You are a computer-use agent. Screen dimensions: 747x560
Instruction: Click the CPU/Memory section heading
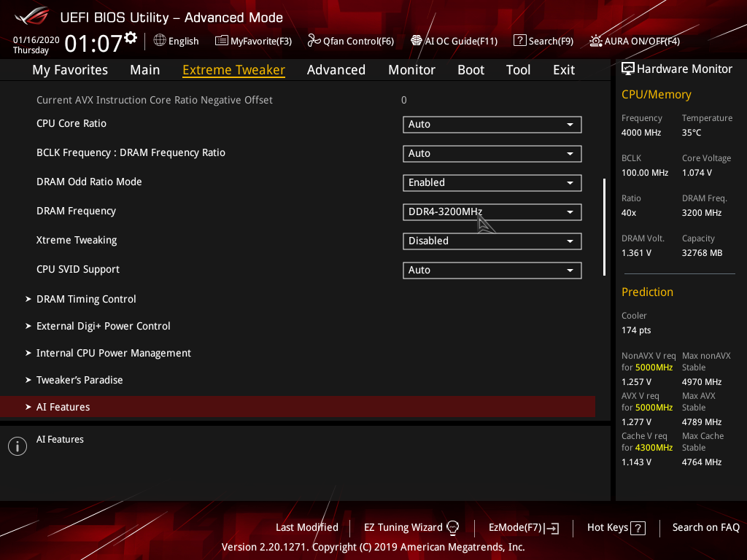(x=656, y=95)
